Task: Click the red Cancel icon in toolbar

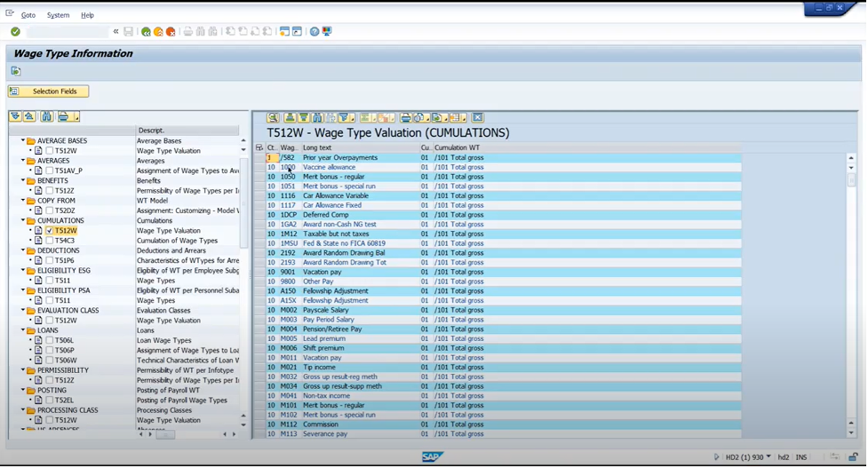Action: (x=171, y=32)
